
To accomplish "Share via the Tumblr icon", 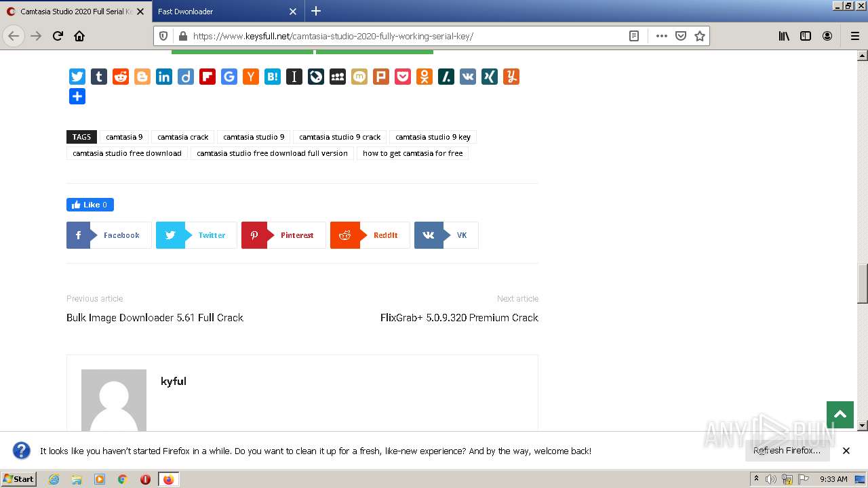I will pos(99,77).
